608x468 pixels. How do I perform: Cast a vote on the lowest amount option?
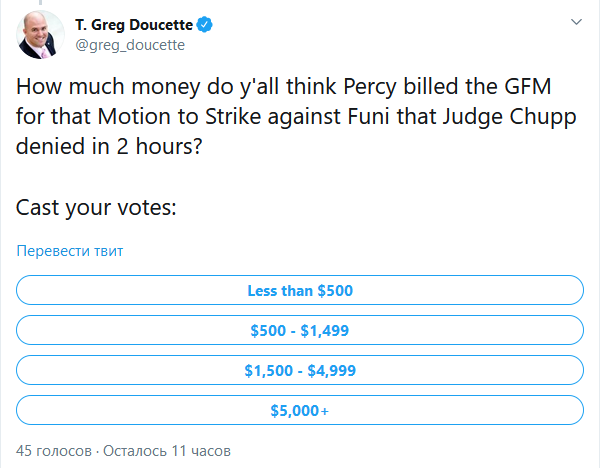coord(300,290)
